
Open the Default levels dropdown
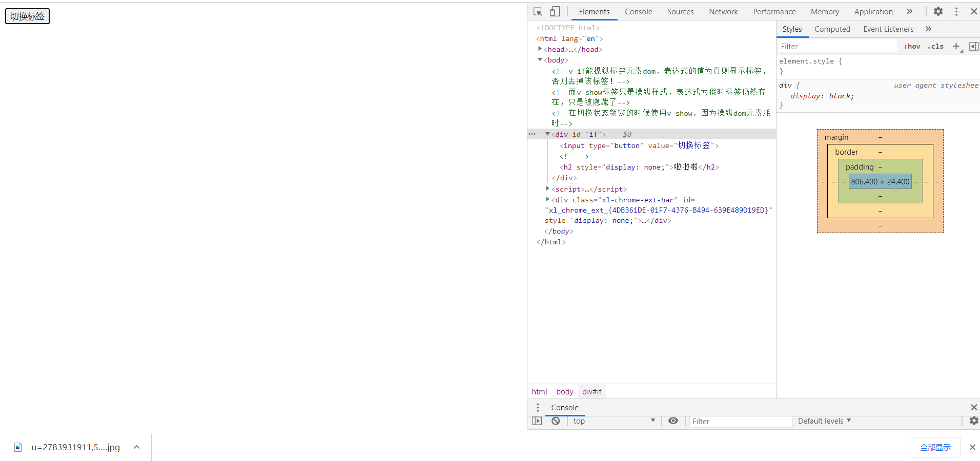(x=824, y=421)
